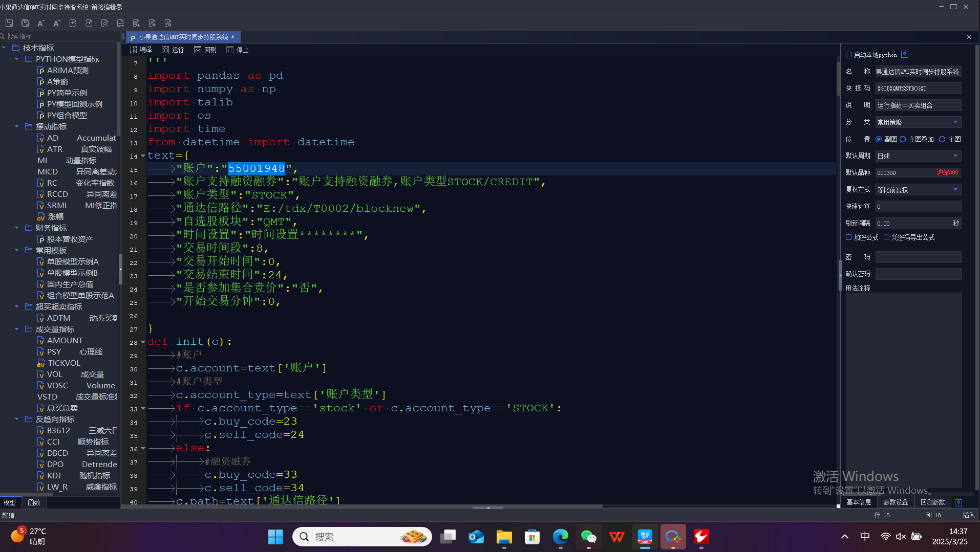Collapse the 常用模板 folder

click(16, 250)
